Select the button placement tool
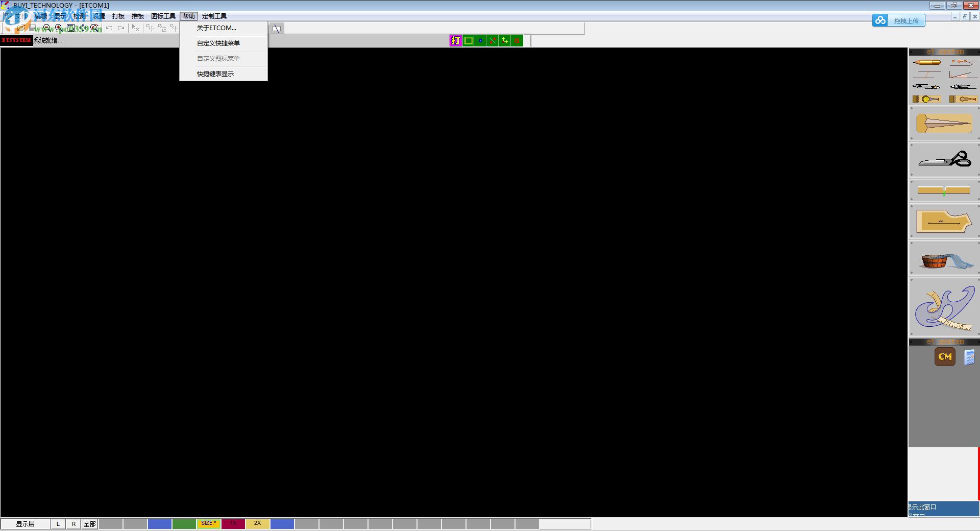The width and height of the screenshot is (980, 531). (x=926, y=99)
